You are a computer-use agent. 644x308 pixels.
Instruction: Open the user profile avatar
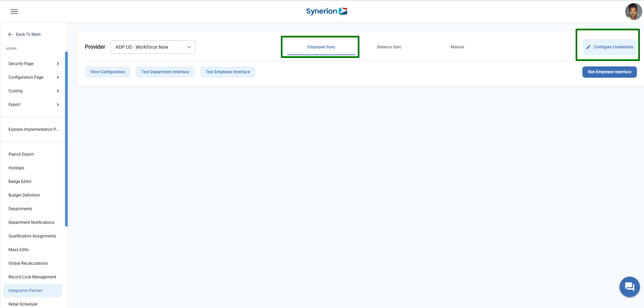(x=633, y=12)
